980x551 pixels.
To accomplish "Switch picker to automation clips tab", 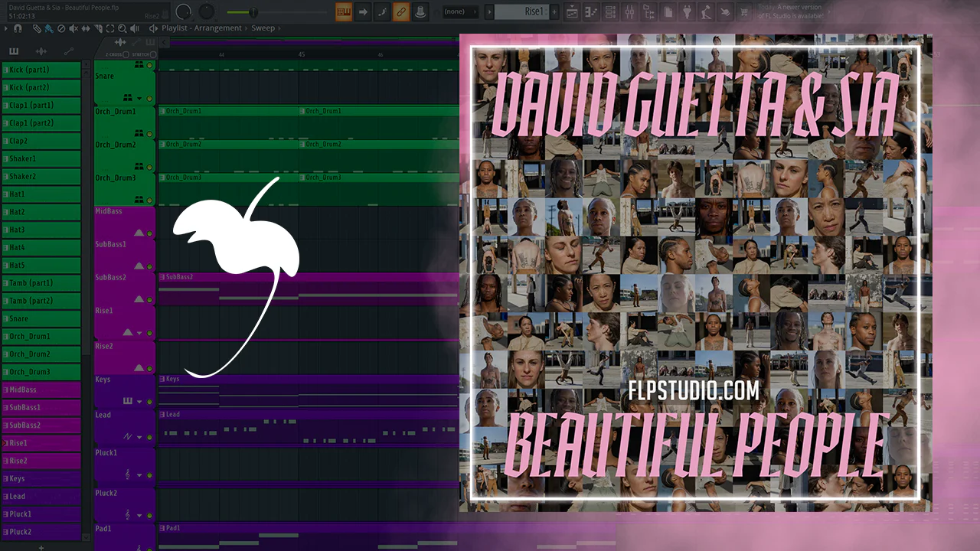I will point(69,51).
